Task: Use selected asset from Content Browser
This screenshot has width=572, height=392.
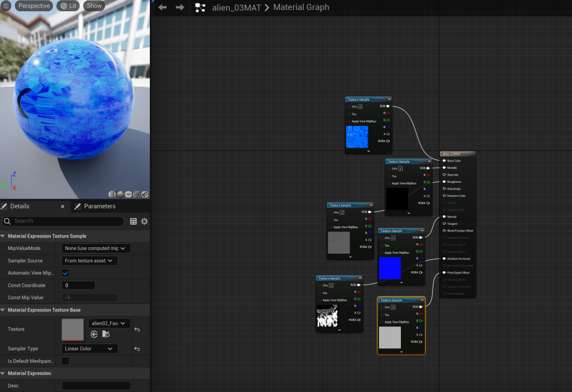Action: click(94, 334)
